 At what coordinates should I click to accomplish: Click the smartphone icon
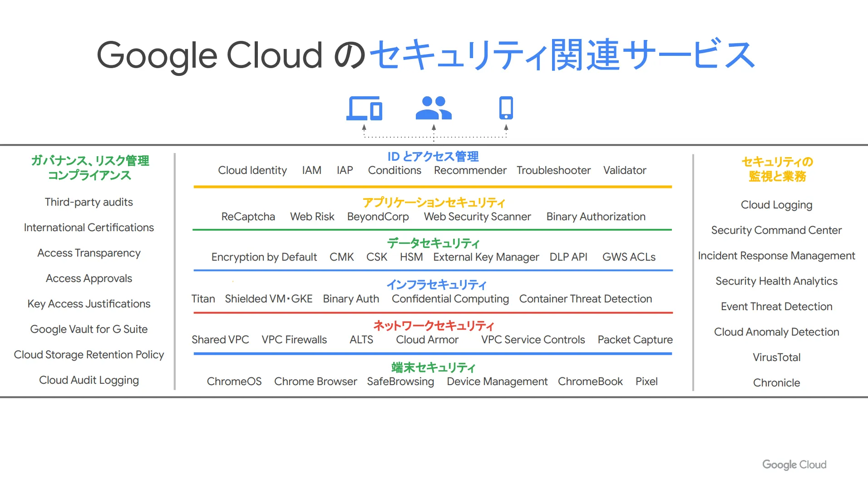(506, 108)
